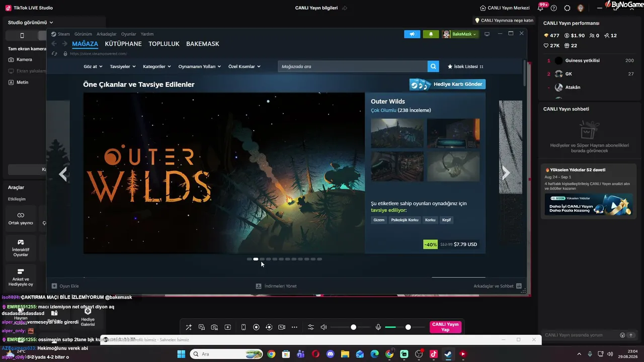Screen dimensions: 644x362
Task: Open TikTok LIVE Studio notifications bell
Action: click(541, 8)
